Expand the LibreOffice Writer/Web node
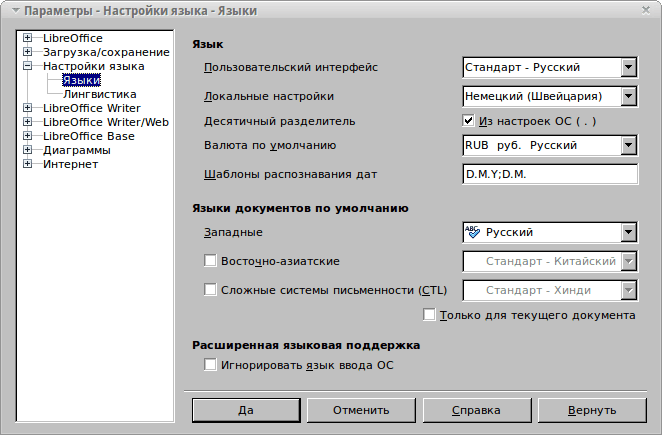The width and height of the screenshot is (662, 435). (x=27, y=122)
